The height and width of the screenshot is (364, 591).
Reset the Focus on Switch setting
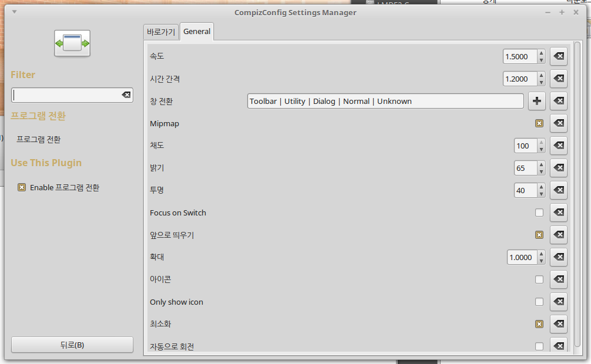[x=559, y=213]
